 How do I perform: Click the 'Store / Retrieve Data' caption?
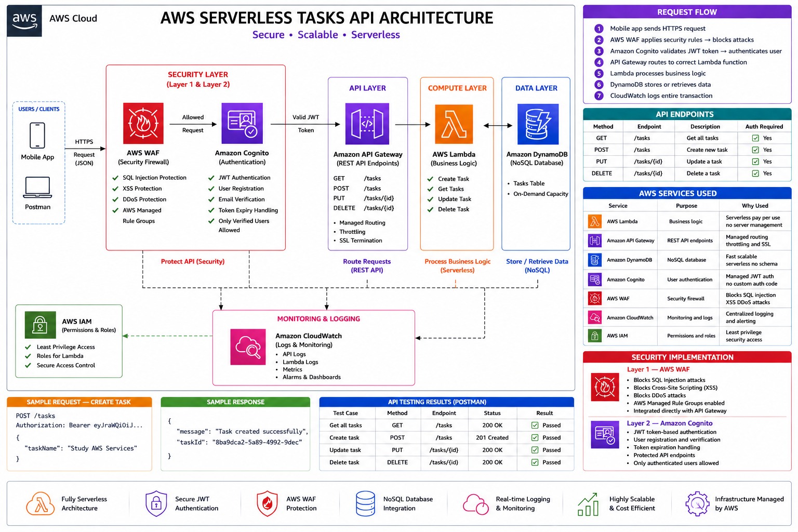click(x=537, y=261)
